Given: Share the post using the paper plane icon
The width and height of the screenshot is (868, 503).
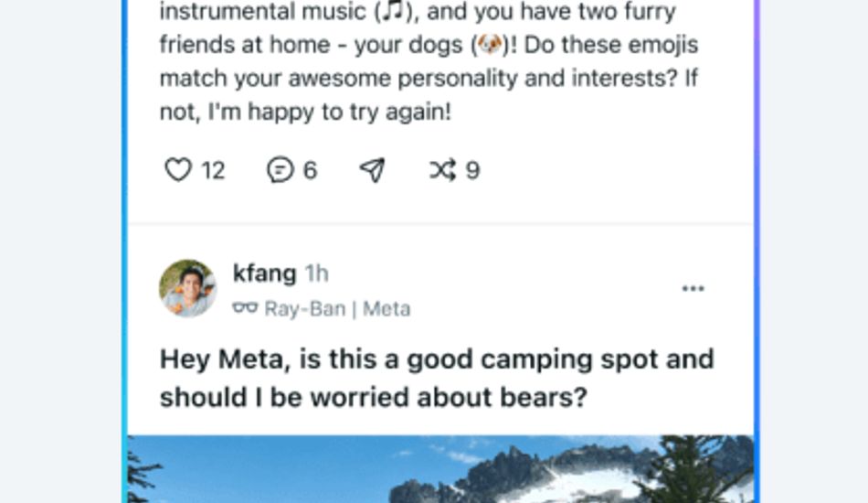Looking at the screenshot, I should [372, 170].
